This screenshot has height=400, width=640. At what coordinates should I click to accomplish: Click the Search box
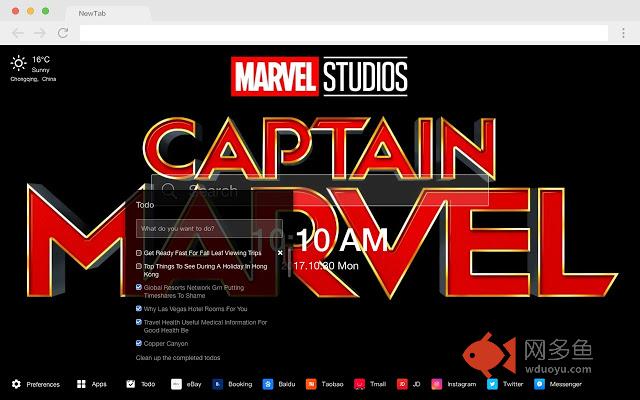[x=320, y=190]
